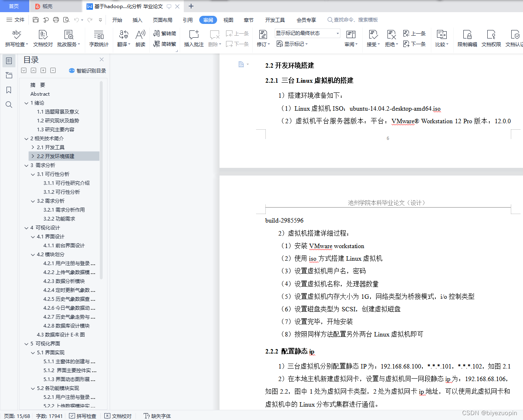
Task: Toggle the 修订 track changes tool
Action: (x=263, y=39)
